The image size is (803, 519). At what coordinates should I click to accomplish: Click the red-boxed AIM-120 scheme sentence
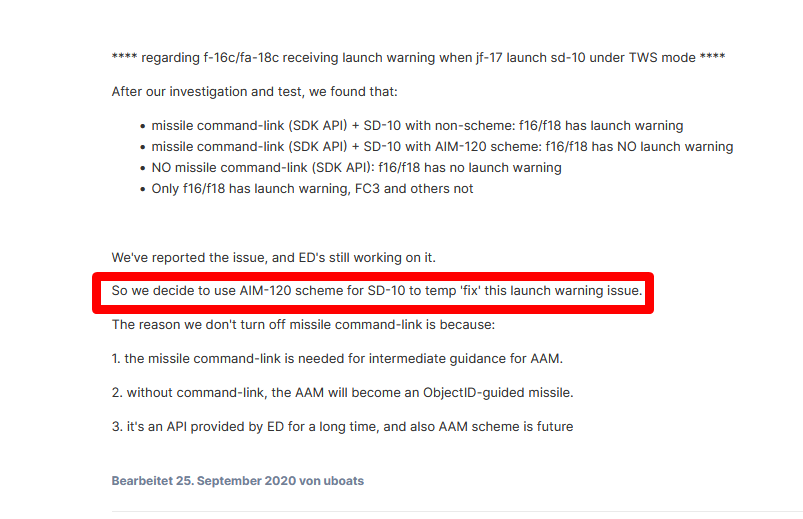377,290
